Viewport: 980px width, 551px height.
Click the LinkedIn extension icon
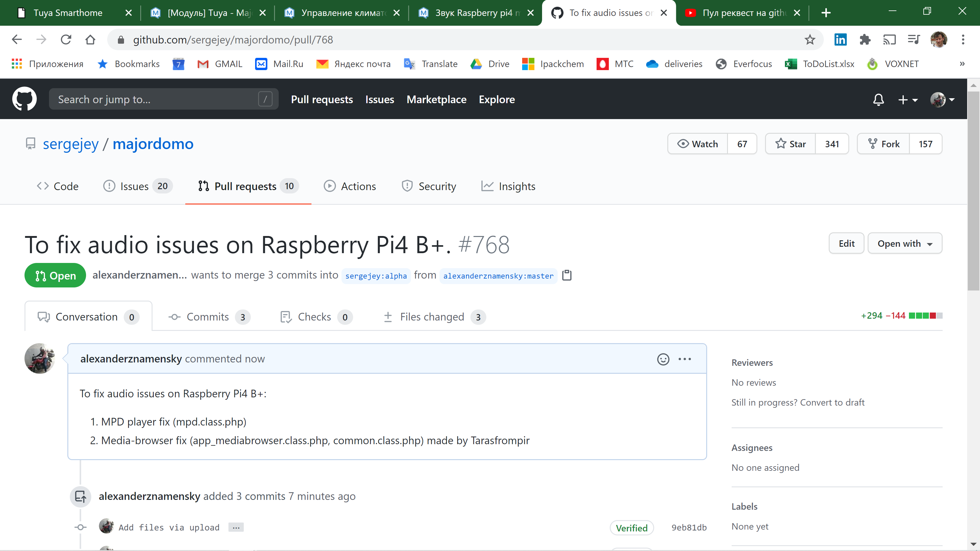[x=840, y=39]
